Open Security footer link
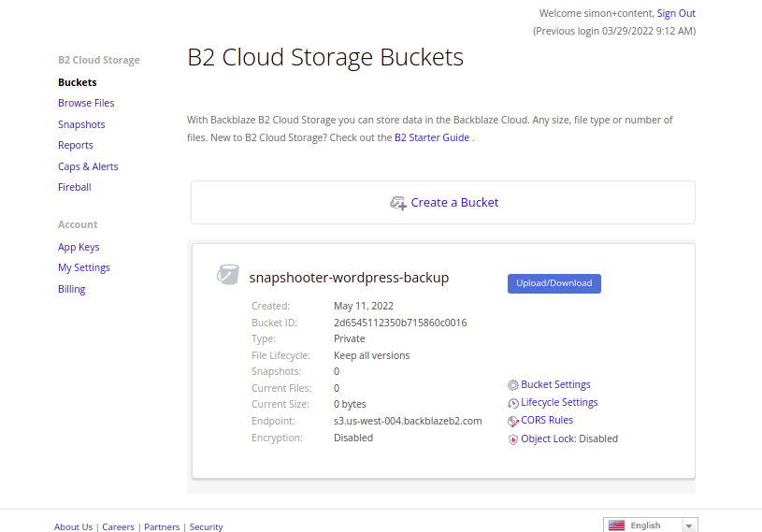762x532 pixels. 206,526
